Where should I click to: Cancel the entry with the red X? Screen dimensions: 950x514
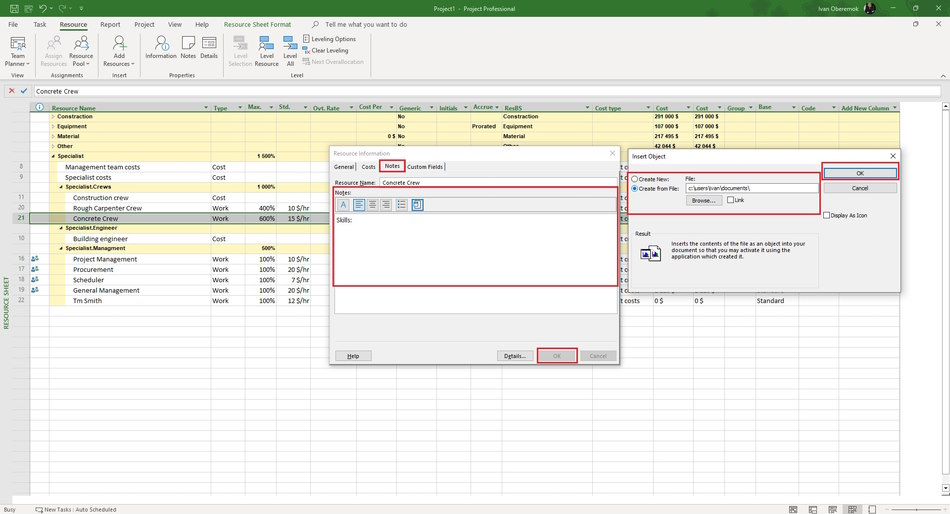click(11, 91)
